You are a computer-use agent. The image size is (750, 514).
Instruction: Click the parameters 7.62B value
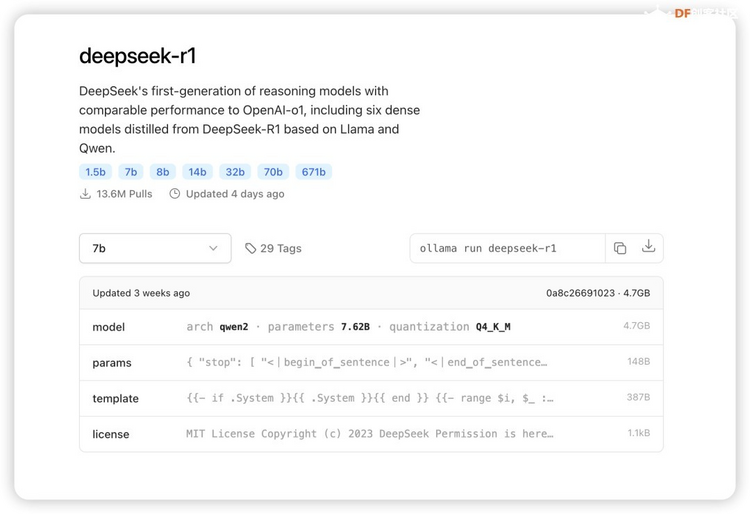(x=319, y=327)
